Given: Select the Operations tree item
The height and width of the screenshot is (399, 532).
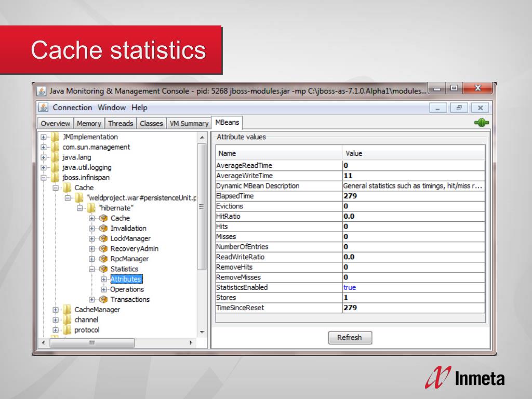Looking at the screenshot, I should click(x=127, y=289).
